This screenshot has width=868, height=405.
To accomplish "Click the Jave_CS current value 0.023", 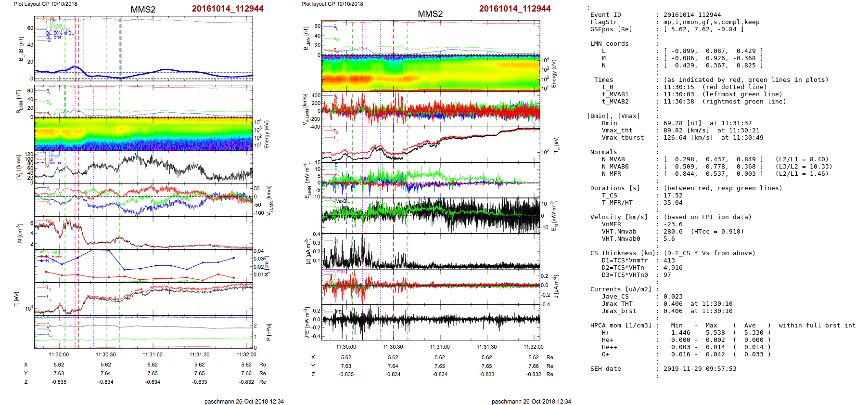I will click(x=673, y=297).
